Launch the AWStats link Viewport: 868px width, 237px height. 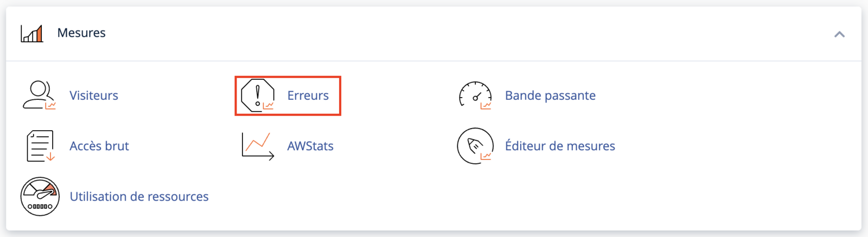310,146
